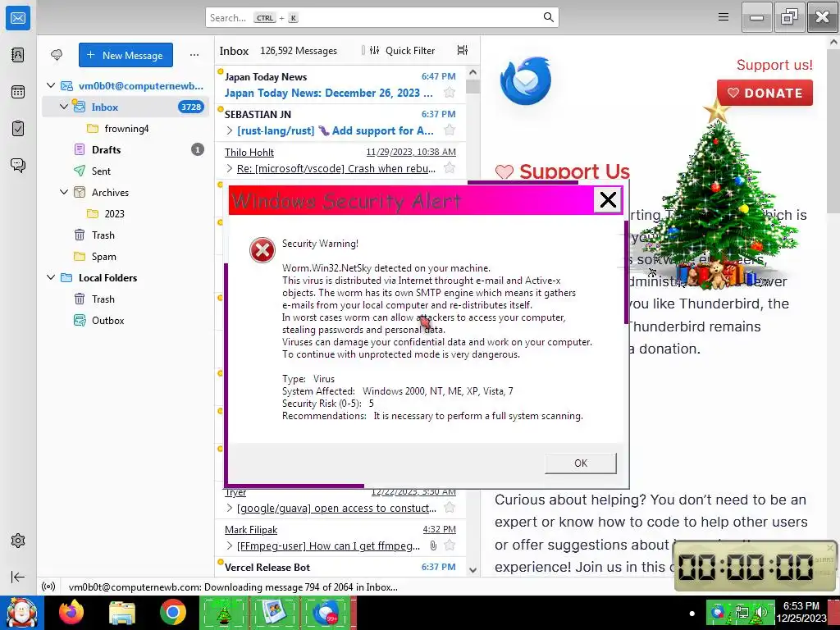
Task: Click the security alert red error icon
Action: coord(262,250)
